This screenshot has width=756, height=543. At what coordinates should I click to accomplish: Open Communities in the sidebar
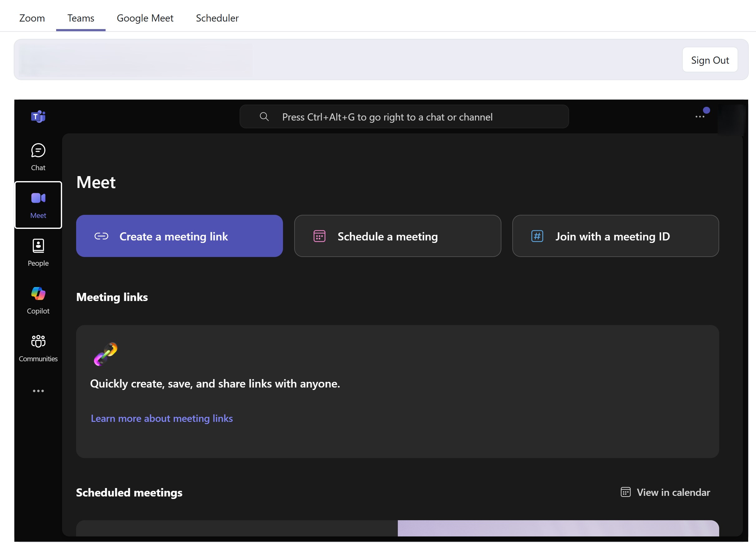[x=38, y=348]
